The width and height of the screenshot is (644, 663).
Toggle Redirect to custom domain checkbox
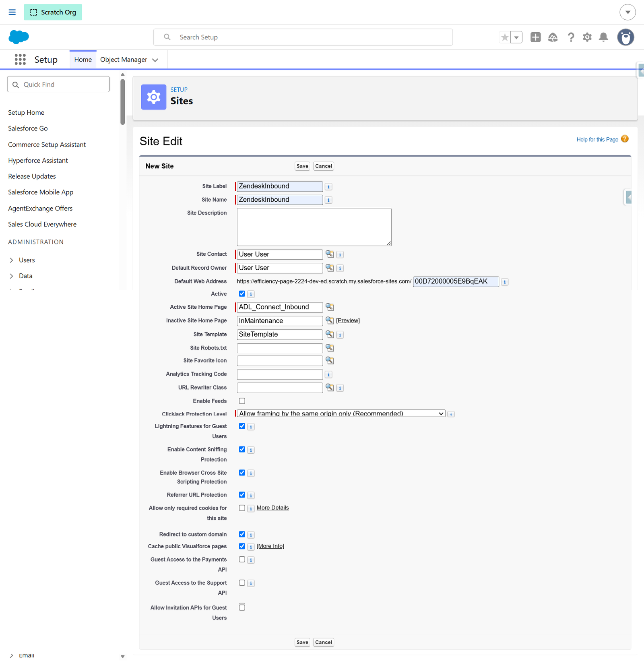(242, 535)
